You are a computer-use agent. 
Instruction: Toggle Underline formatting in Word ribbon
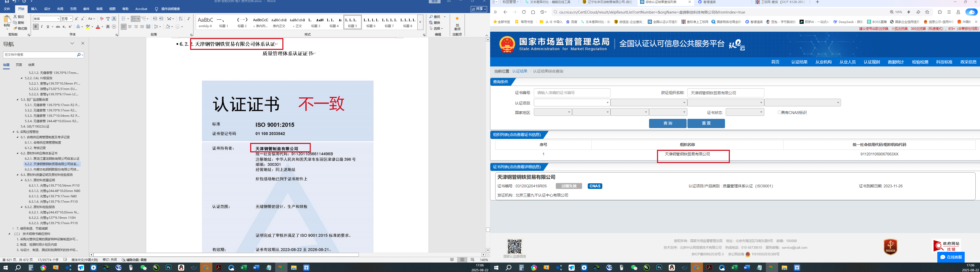click(x=48, y=27)
